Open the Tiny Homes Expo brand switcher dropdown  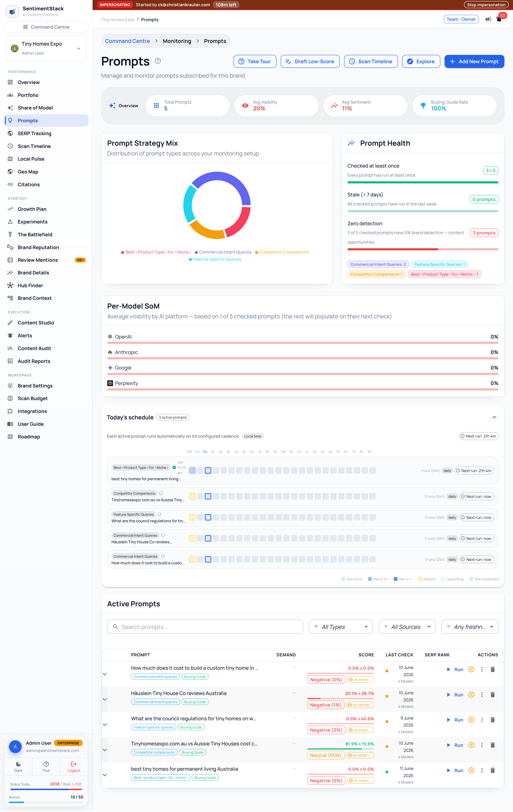[x=46, y=48]
